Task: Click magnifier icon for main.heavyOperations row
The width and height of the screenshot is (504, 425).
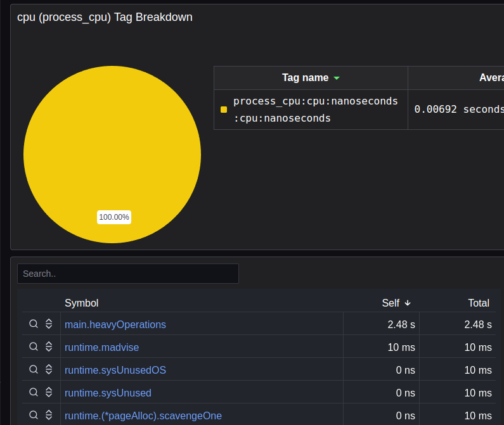Action: [x=34, y=324]
